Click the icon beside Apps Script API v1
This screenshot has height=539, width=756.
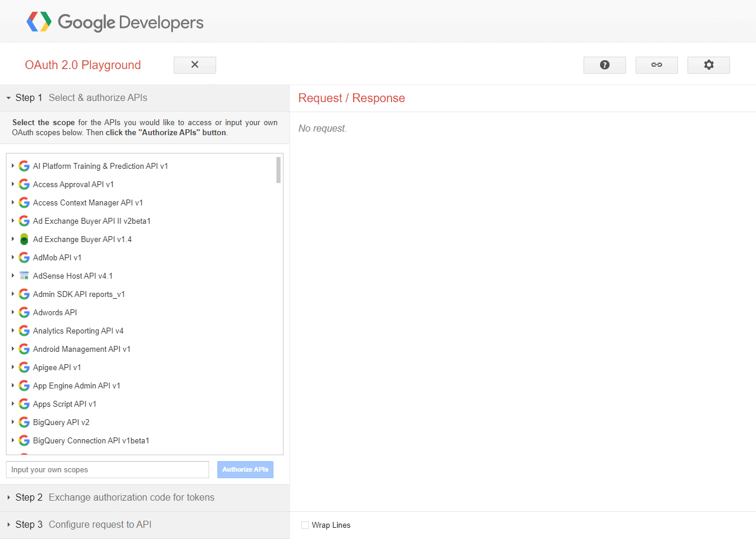[24, 404]
